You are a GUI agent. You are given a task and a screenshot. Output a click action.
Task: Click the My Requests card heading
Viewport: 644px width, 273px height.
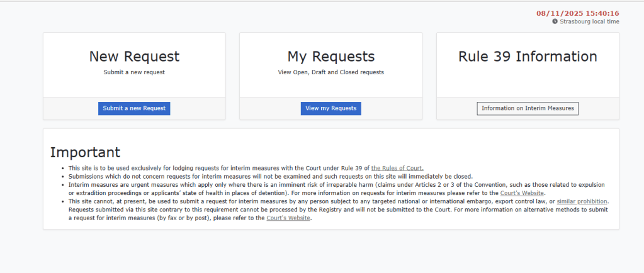point(330,57)
